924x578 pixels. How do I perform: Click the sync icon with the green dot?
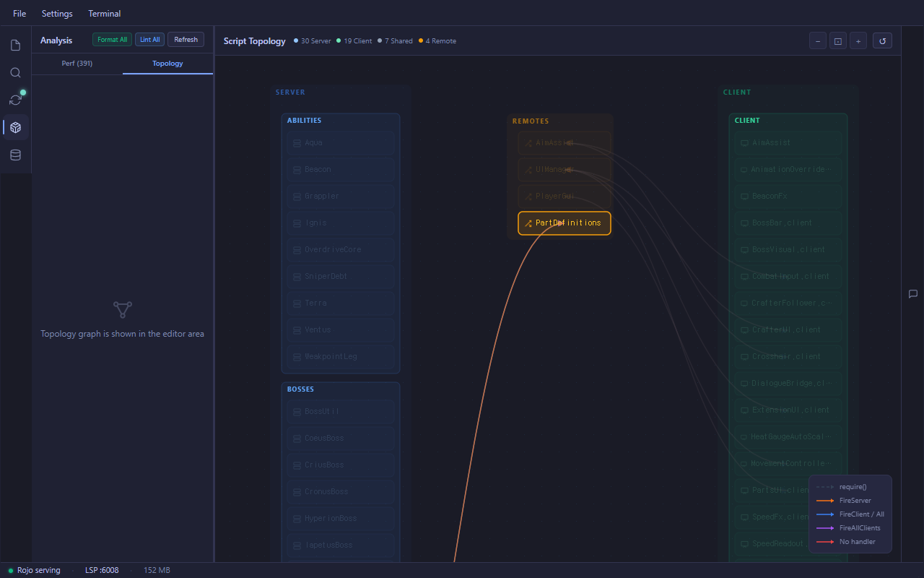[14, 100]
